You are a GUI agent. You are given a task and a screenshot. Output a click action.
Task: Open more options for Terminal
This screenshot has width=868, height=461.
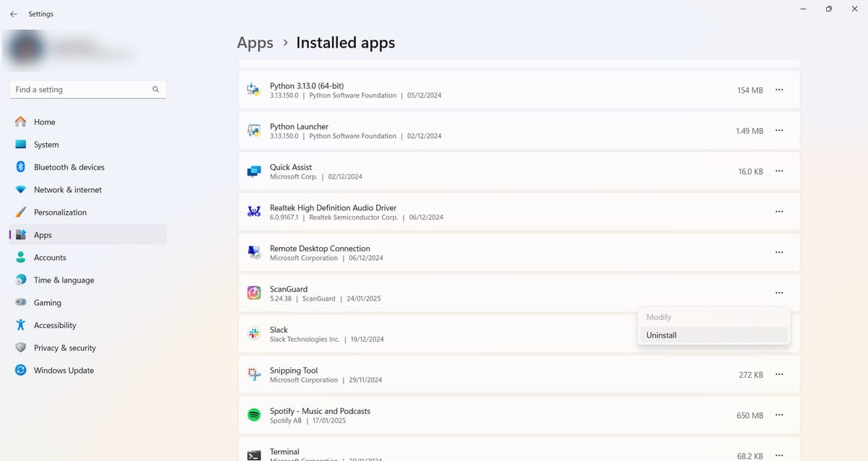click(779, 455)
